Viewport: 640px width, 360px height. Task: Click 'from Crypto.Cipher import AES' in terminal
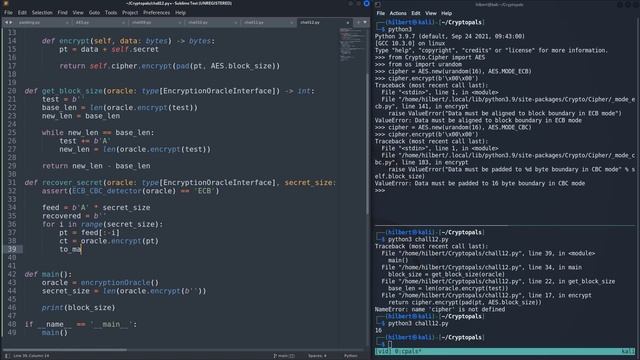tap(436, 58)
